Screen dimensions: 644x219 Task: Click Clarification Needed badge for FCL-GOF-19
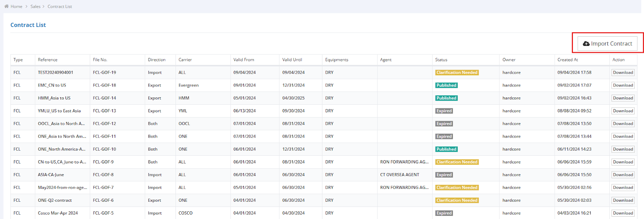coord(457,72)
